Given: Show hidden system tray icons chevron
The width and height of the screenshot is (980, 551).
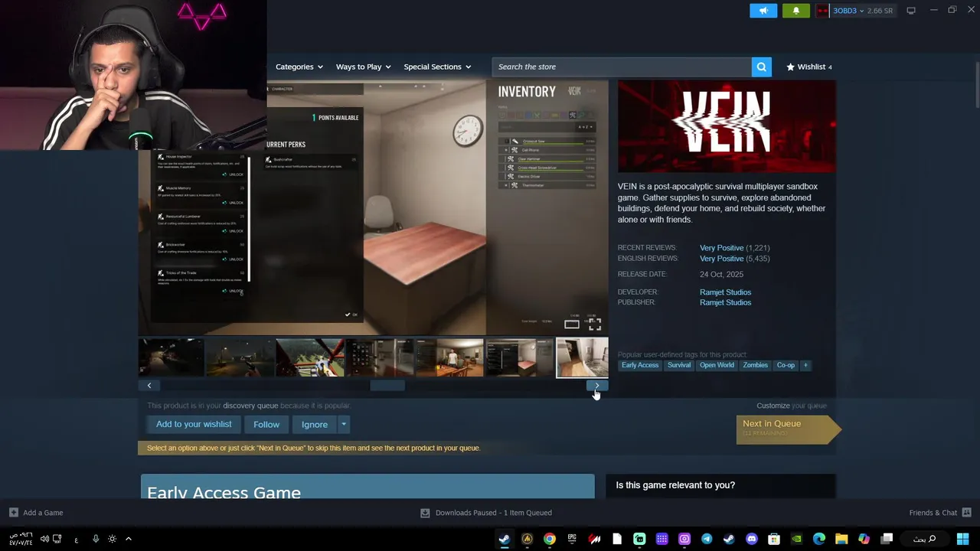Looking at the screenshot, I should pos(129,539).
